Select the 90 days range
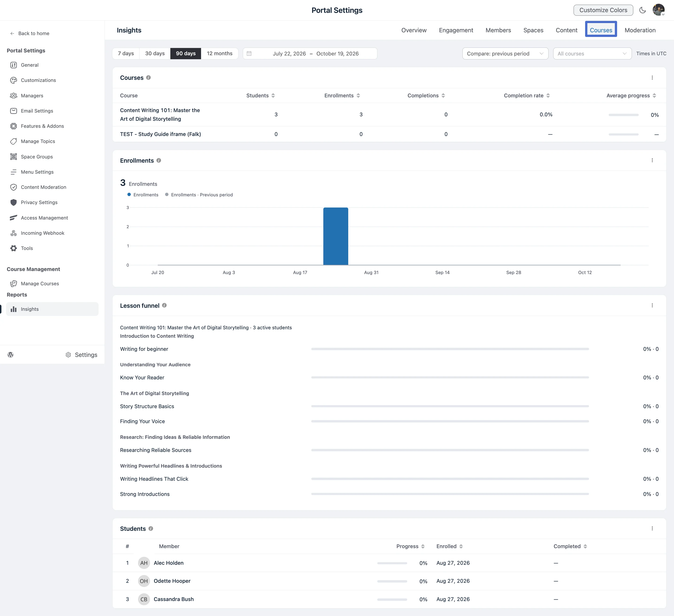 [186, 54]
